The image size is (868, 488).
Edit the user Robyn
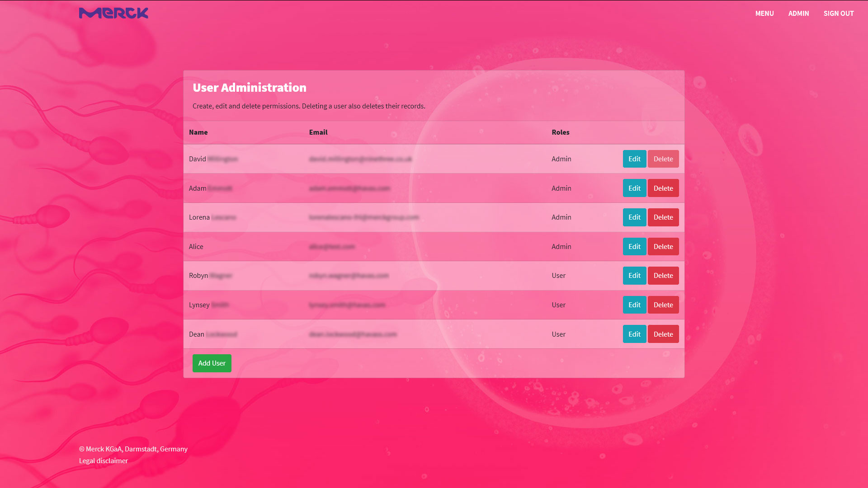click(634, 275)
